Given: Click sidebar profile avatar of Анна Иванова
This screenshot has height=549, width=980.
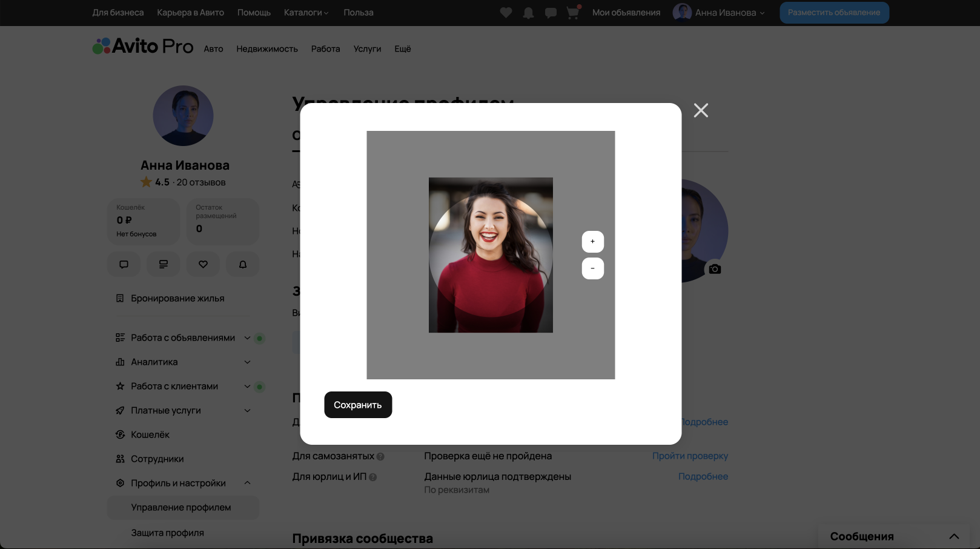Looking at the screenshot, I should pyautogui.click(x=183, y=116).
